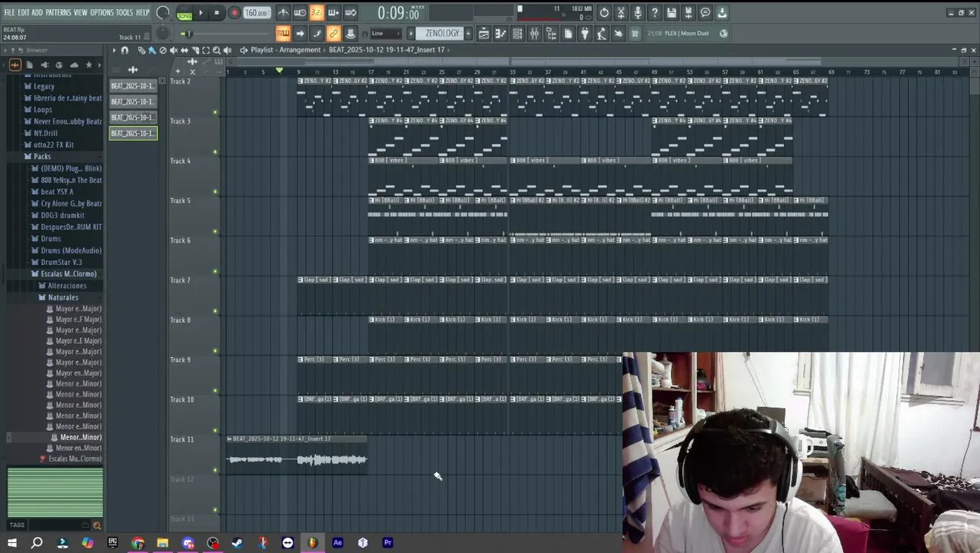This screenshot has width=980, height=553.
Task: Open the ADD menu
Action: tap(37, 12)
